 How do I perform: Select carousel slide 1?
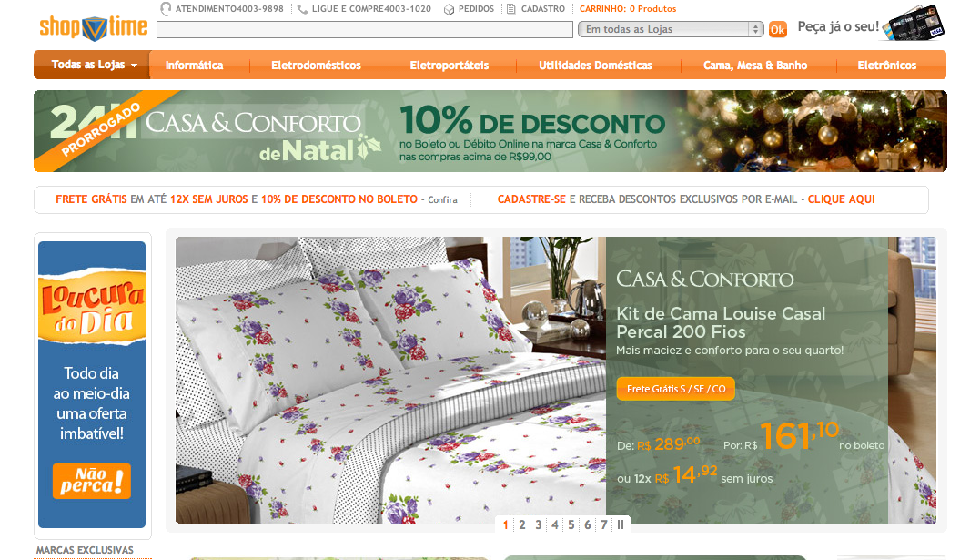point(506,525)
